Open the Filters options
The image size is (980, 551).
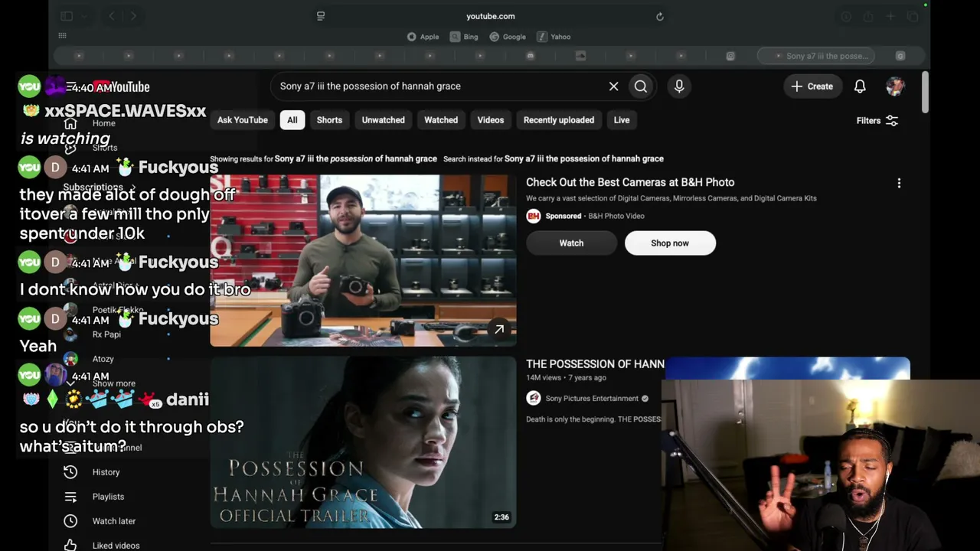click(877, 121)
